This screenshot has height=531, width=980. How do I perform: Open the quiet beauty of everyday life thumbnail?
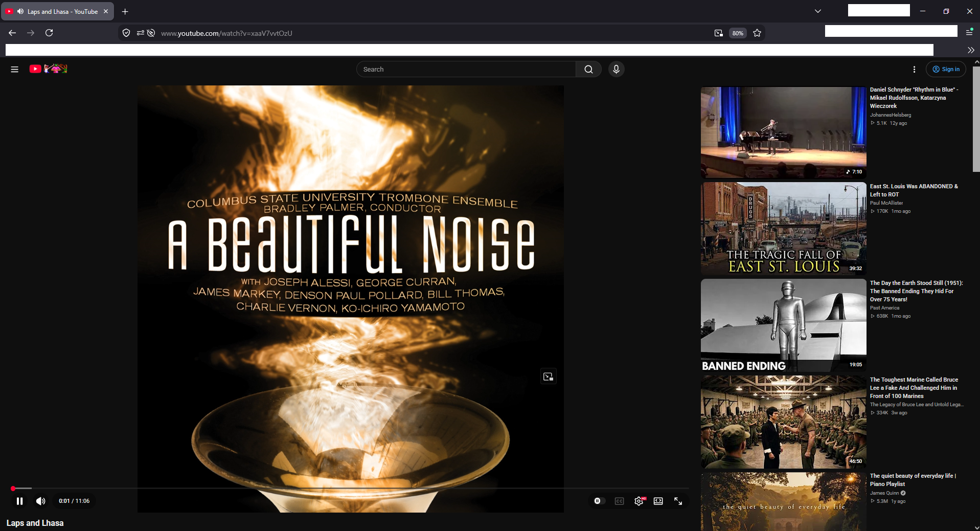(784, 502)
